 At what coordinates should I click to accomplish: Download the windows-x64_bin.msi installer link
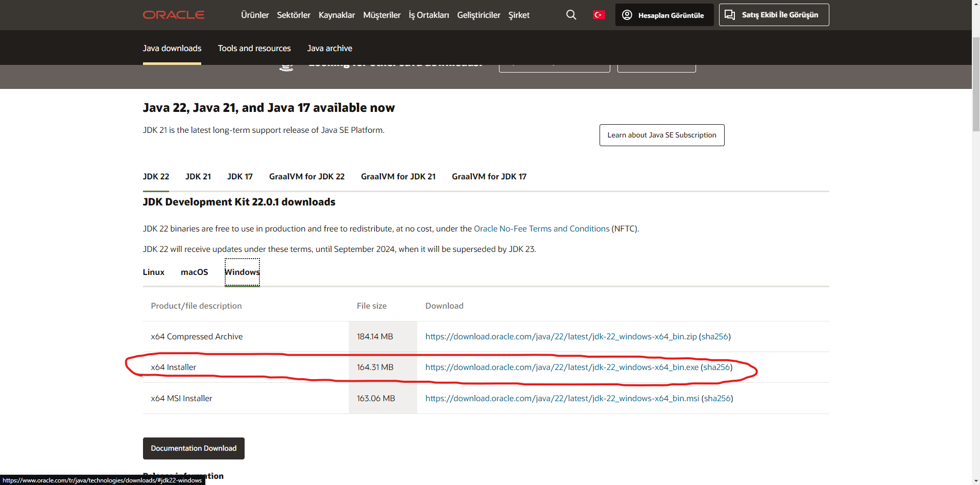point(562,398)
